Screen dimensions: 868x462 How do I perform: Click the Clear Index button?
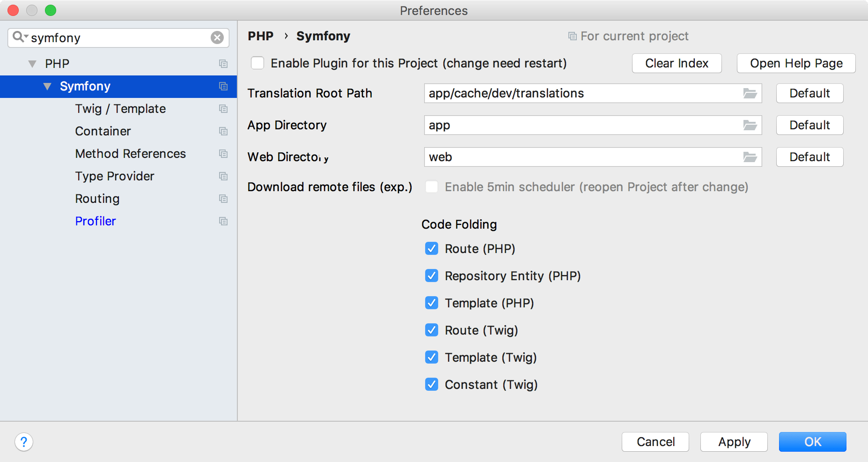pos(677,63)
